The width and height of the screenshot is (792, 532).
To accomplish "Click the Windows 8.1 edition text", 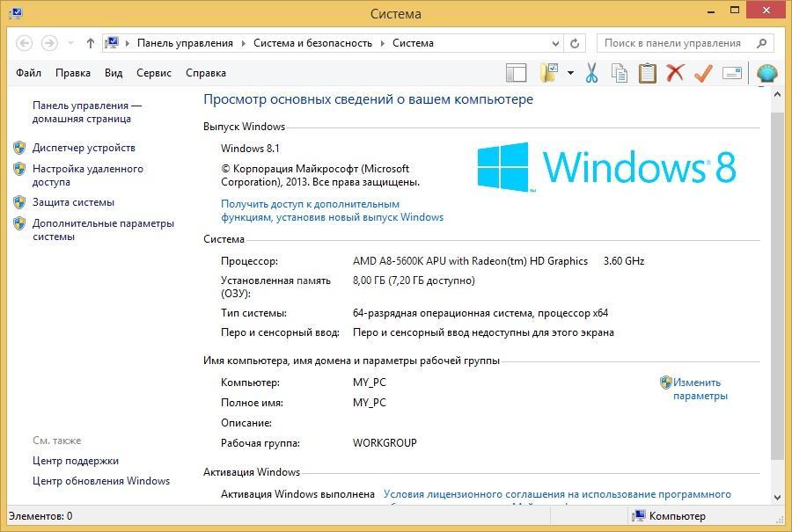I will (250, 149).
